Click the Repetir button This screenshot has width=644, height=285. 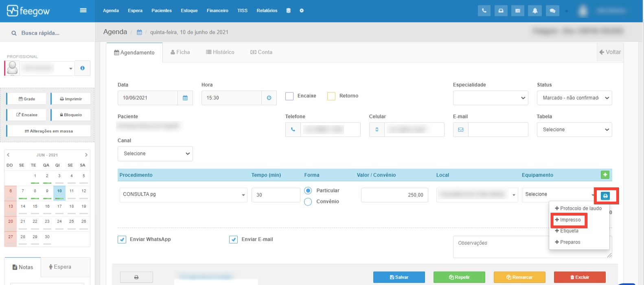[459, 277]
